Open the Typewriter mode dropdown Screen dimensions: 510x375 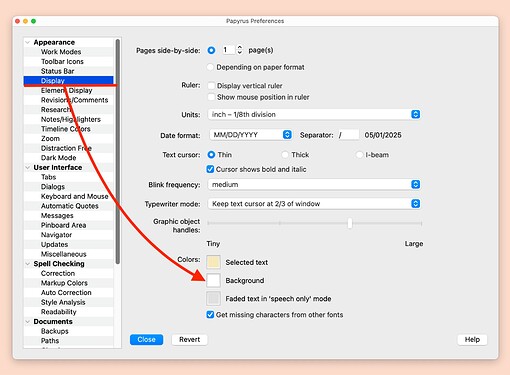click(x=314, y=204)
